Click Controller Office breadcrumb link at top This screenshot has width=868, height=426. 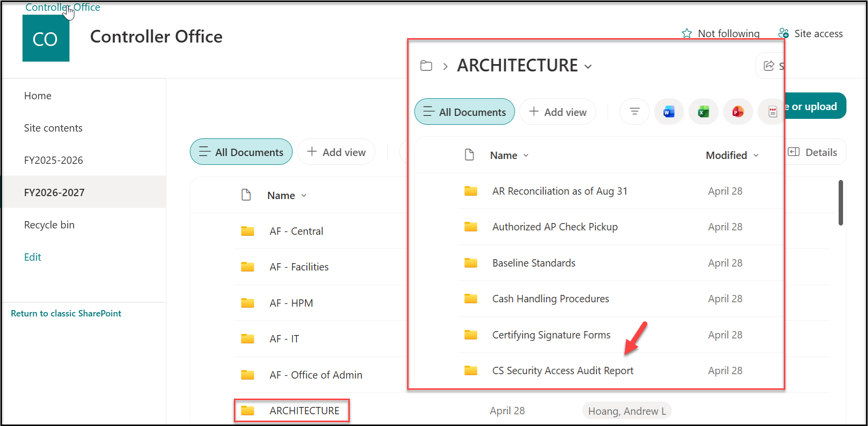pos(63,7)
